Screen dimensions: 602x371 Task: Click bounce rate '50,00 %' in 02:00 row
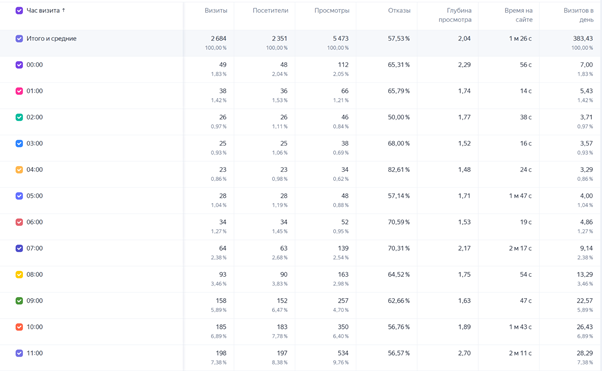tap(399, 117)
